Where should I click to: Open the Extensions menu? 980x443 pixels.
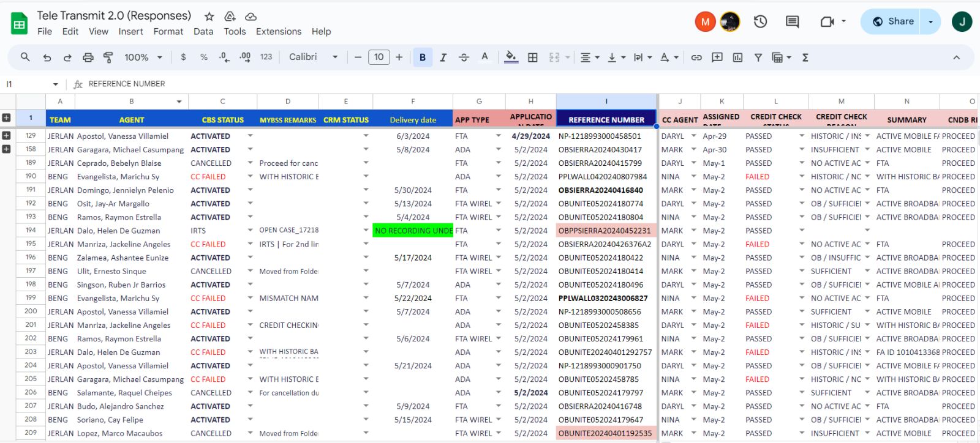(278, 31)
